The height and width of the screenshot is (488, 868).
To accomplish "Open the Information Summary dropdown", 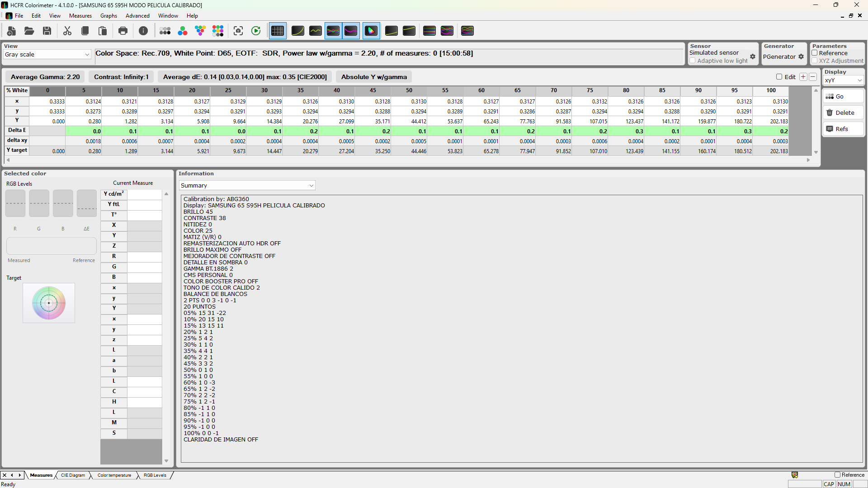I will click(247, 185).
